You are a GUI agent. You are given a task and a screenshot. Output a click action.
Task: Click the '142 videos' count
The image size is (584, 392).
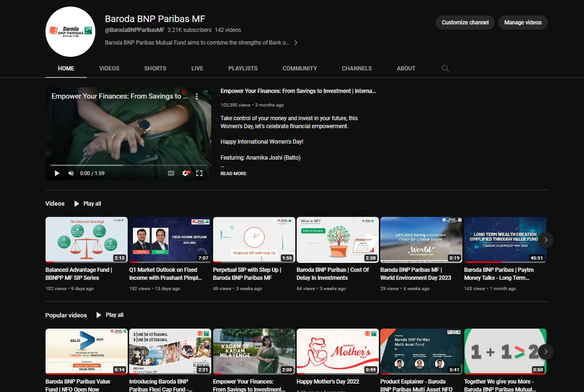(228, 30)
